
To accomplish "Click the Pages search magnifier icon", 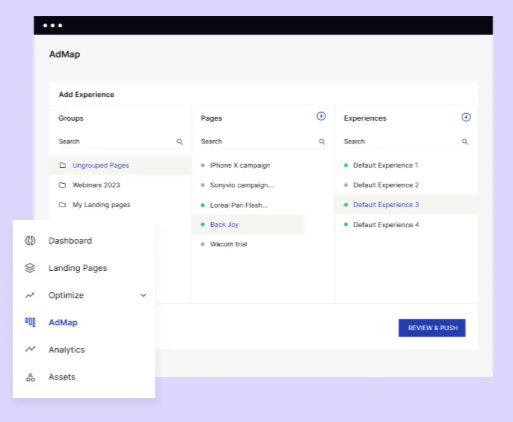I will tap(322, 142).
